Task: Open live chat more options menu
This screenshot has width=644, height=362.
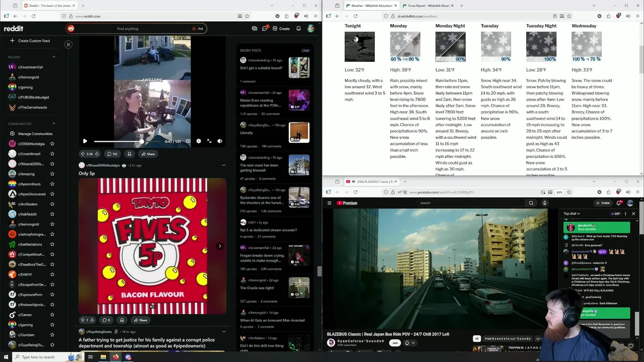Action: click(x=625, y=214)
